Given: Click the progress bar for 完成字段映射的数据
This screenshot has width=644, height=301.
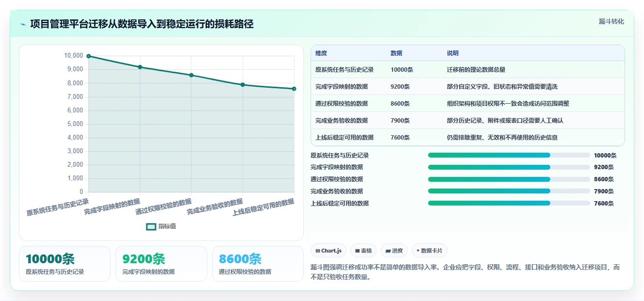Looking at the screenshot, I should pyautogui.click(x=509, y=167).
